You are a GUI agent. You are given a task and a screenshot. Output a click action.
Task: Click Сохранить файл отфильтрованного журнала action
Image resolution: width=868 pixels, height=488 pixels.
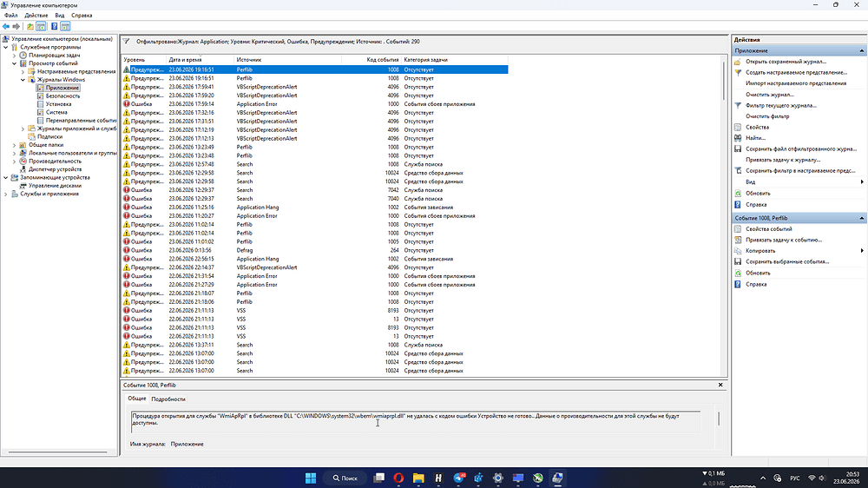[x=800, y=149]
